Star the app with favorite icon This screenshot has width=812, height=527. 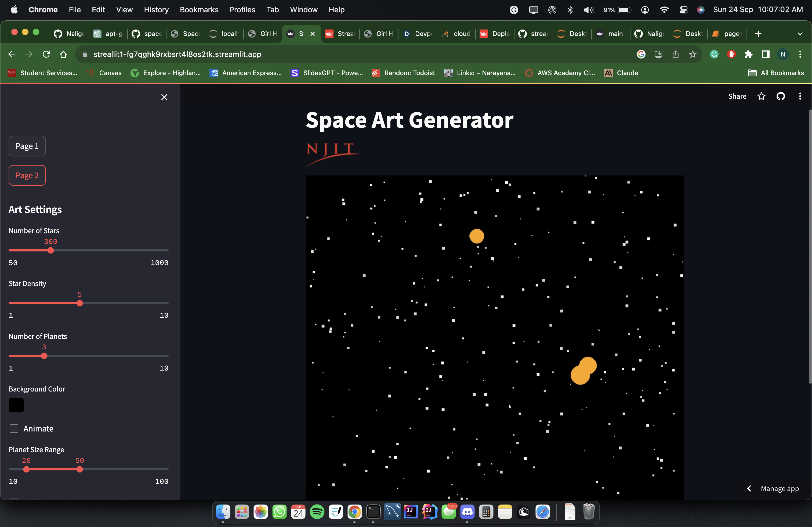point(761,97)
